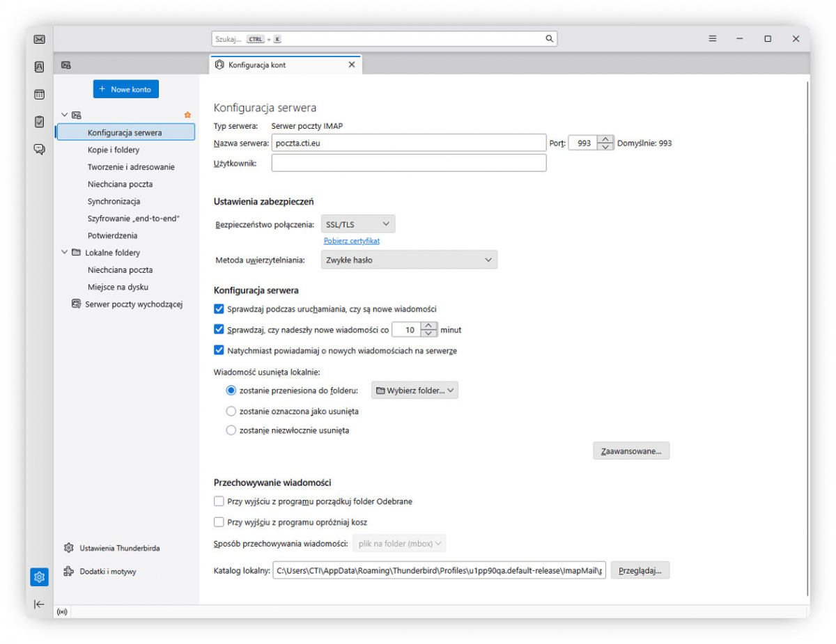Select 'Synchronizacja' in the account sidebar
The height and width of the screenshot is (644, 836).
point(116,201)
